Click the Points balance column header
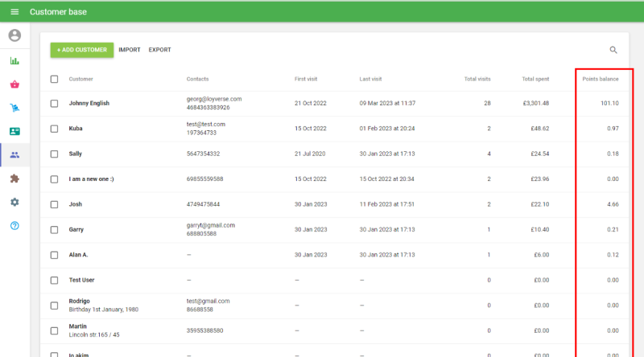The height and width of the screenshot is (357, 644). pos(600,79)
